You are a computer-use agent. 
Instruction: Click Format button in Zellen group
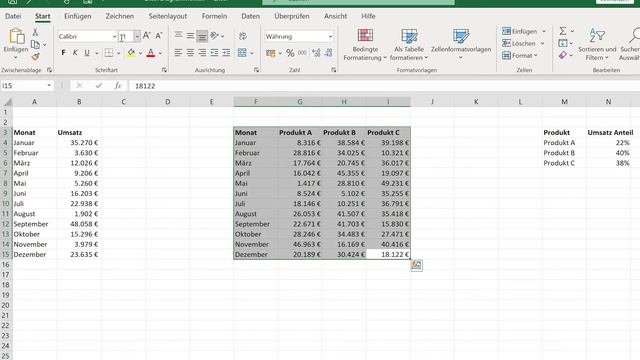(520, 56)
